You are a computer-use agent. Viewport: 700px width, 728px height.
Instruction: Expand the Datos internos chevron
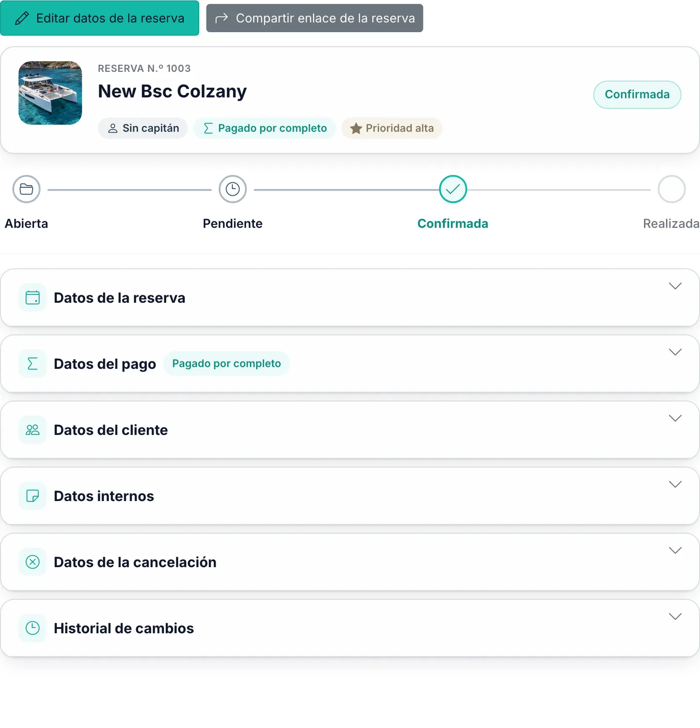click(x=675, y=484)
